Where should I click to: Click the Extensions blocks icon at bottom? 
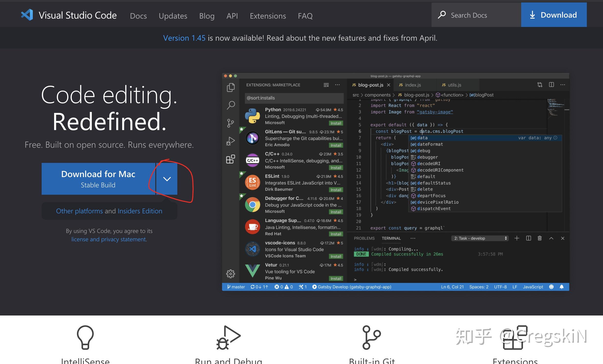[515, 338]
